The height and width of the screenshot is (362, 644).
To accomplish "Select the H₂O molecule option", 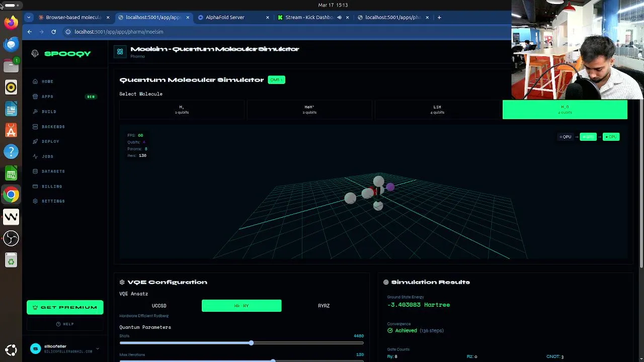I will point(565,110).
